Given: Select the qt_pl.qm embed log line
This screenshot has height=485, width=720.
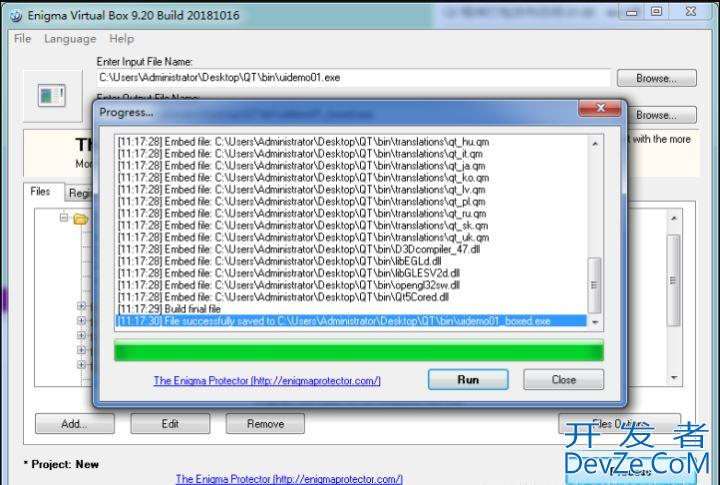Looking at the screenshot, I should coord(351,202).
